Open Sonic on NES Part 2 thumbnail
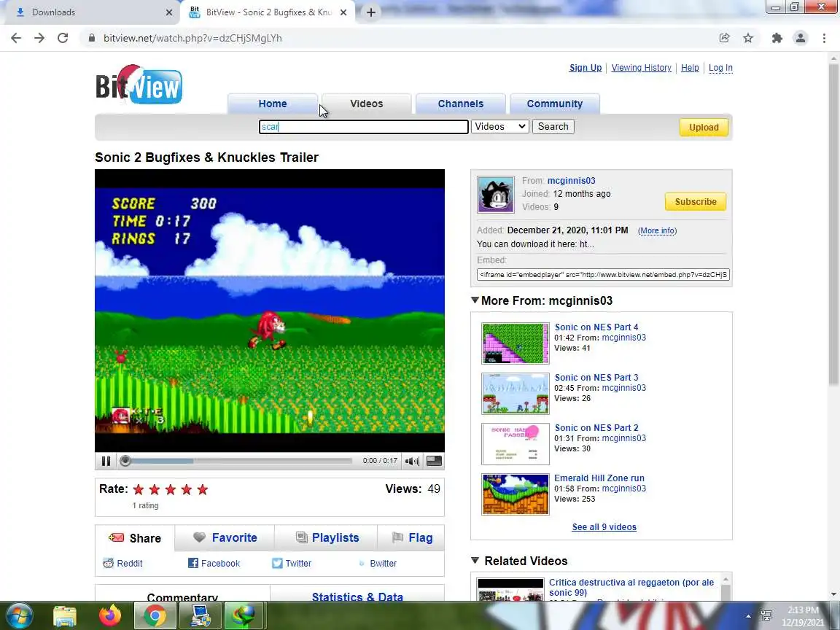The image size is (840, 630). [x=516, y=443]
